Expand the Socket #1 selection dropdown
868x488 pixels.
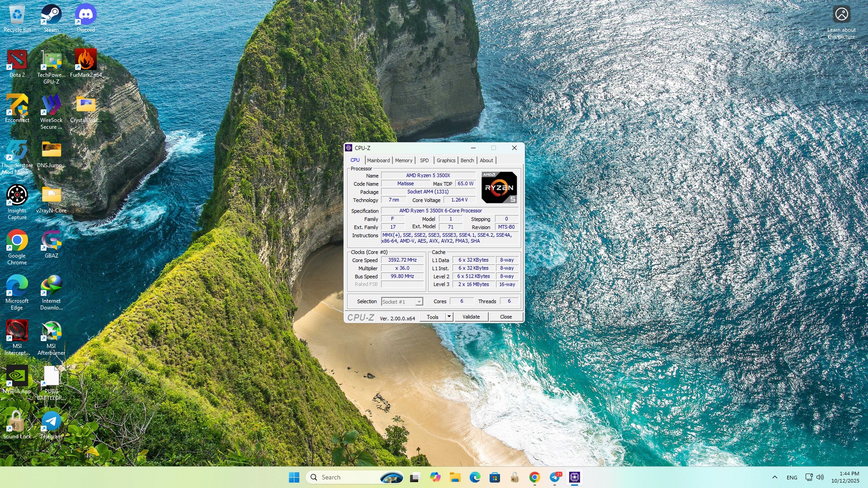point(419,302)
